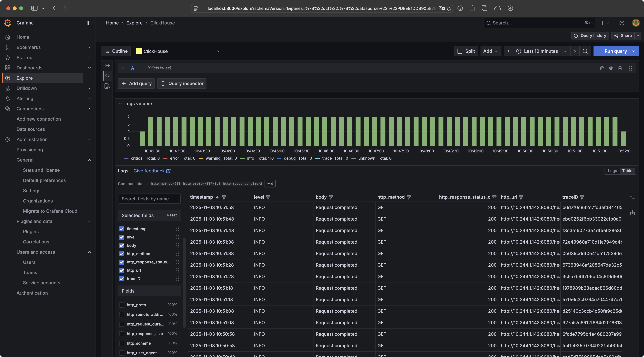Image resolution: width=644 pixels, height=357 pixels.
Task: Enable the http_proto field checkbox
Action: [x=122, y=305]
